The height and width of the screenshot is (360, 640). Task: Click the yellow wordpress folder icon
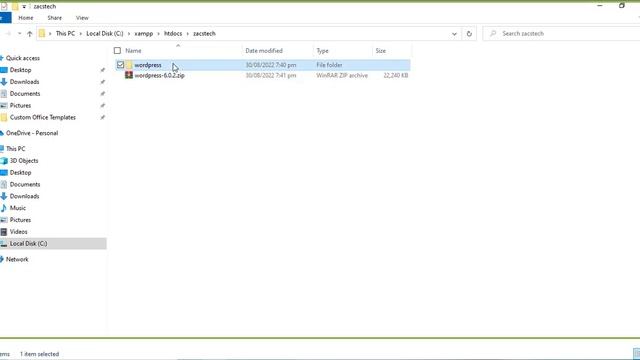[x=129, y=65]
